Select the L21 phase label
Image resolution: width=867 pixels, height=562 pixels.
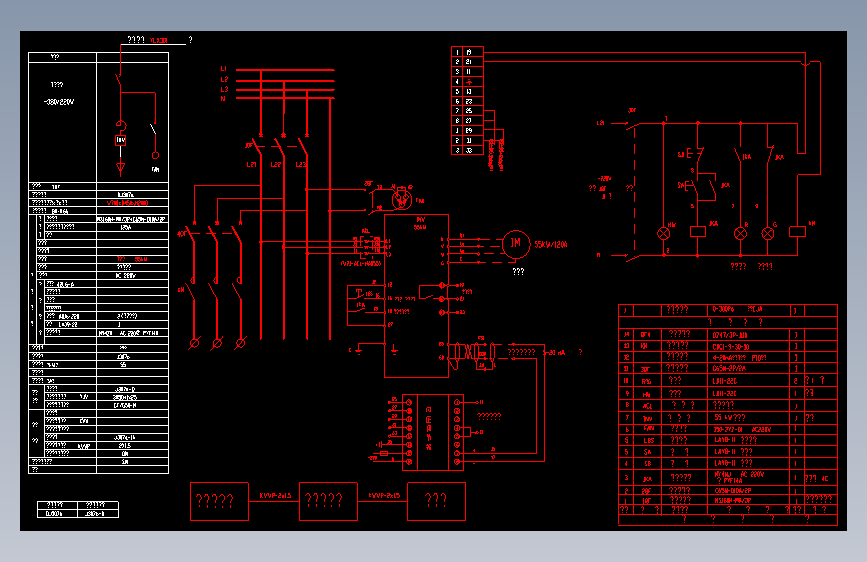coord(252,165)
